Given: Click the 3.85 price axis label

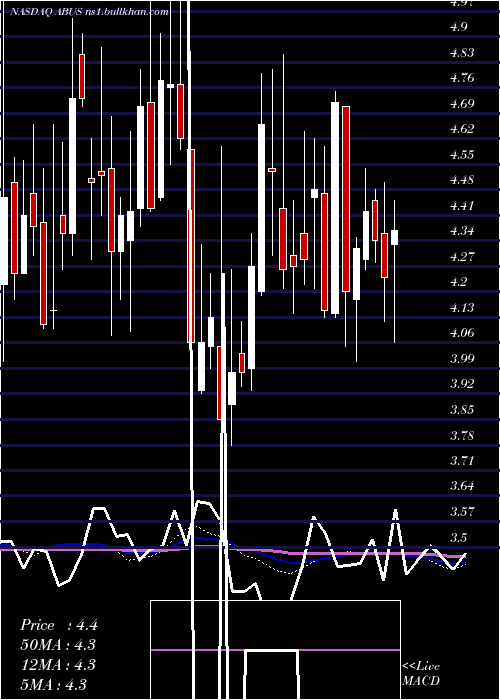Looking at the screenshot, I should [x=462, y=410].
